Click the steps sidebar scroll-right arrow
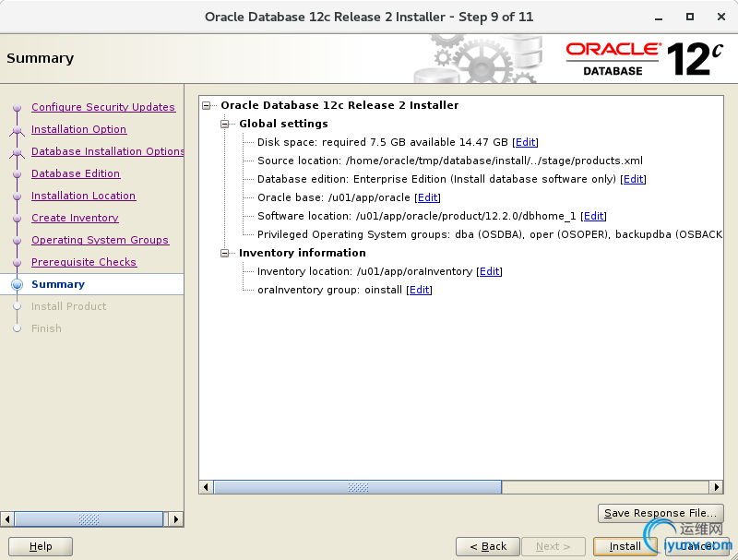The image size is (738, 560). 176,519
